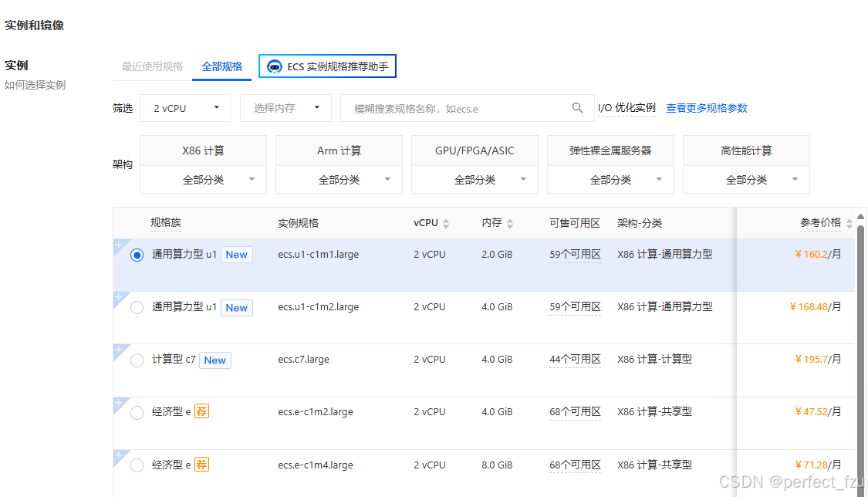868x497 pixels.
Task: Expand 全部分类 under Arm 计算
Action: tap(339, 178)
